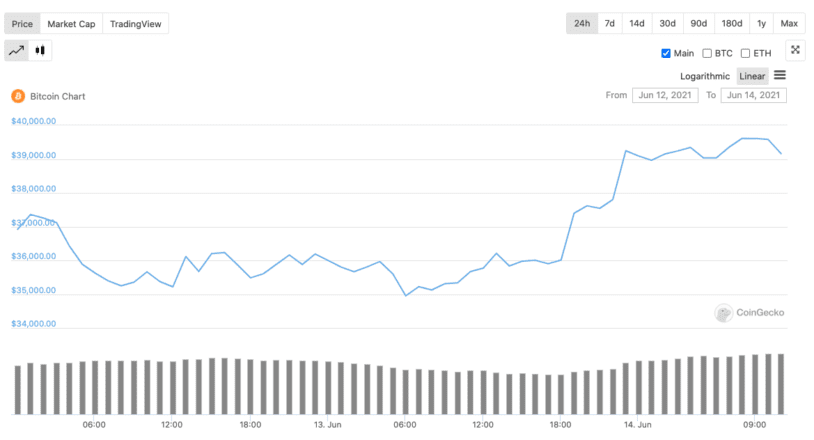This screenshot has height=440, width=814.
Task: Uncheck the Main checkbox
Action: coord(666,53)
